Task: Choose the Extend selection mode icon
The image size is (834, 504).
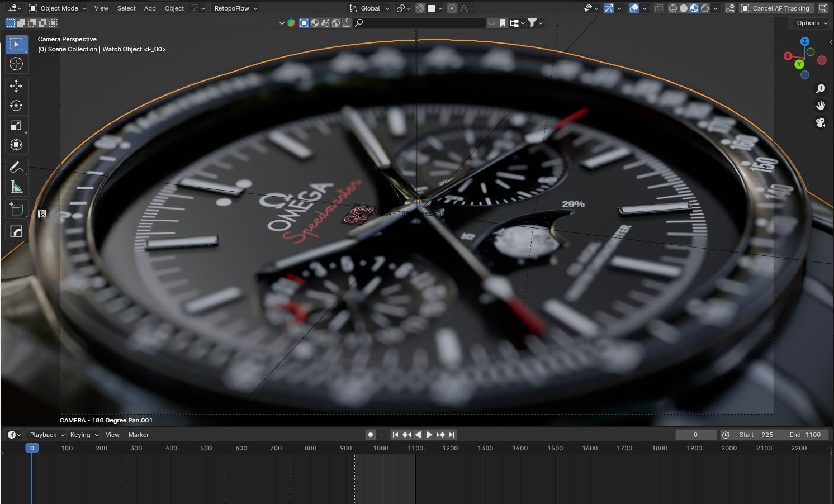Action: click(x=21, y=23)
